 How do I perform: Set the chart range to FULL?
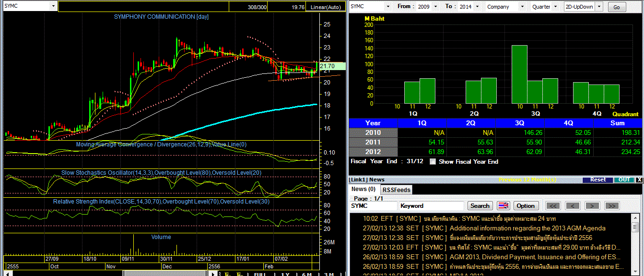(259, 274)
